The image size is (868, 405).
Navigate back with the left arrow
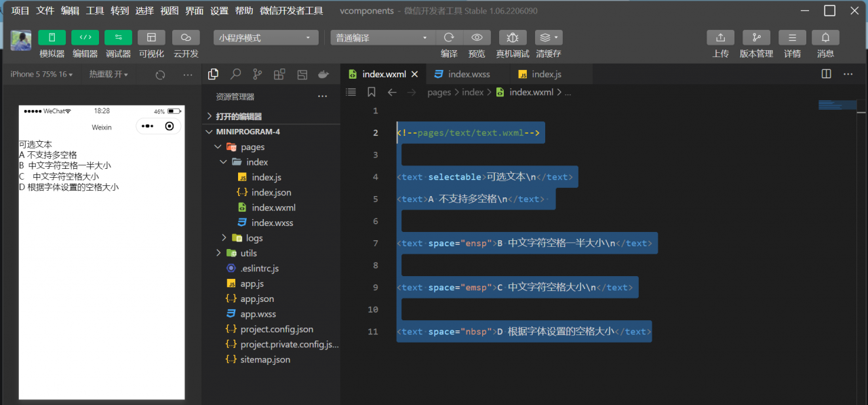point(392,92)
